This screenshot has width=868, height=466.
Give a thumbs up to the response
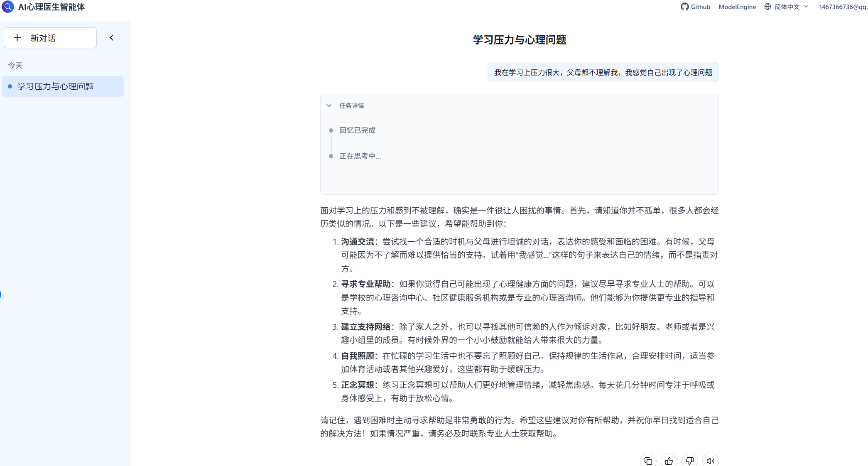pyautogui.click(x=669, y=461)
